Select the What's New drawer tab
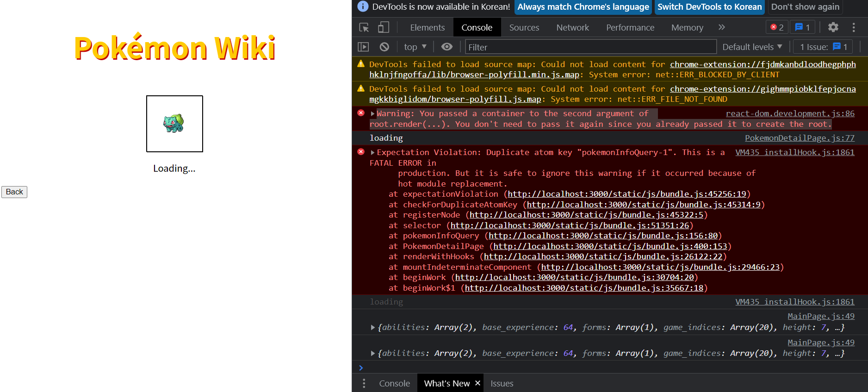This screenshot has height=392, width=868. point(446,383)
